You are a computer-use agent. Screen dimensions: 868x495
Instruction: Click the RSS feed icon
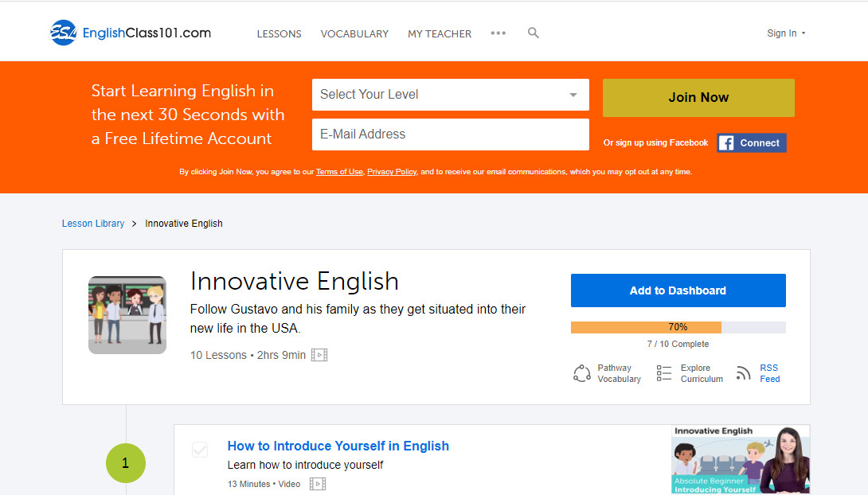(x=744, y=373)
